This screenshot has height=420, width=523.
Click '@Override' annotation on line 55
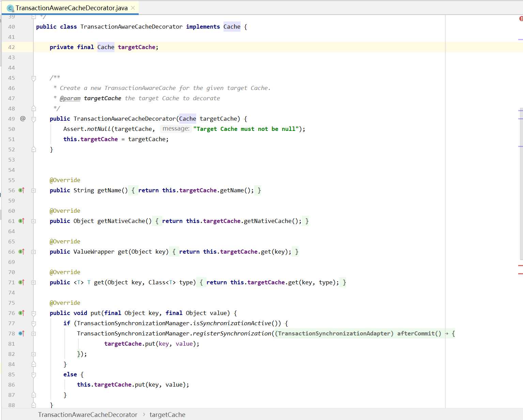tap(65, 180)
